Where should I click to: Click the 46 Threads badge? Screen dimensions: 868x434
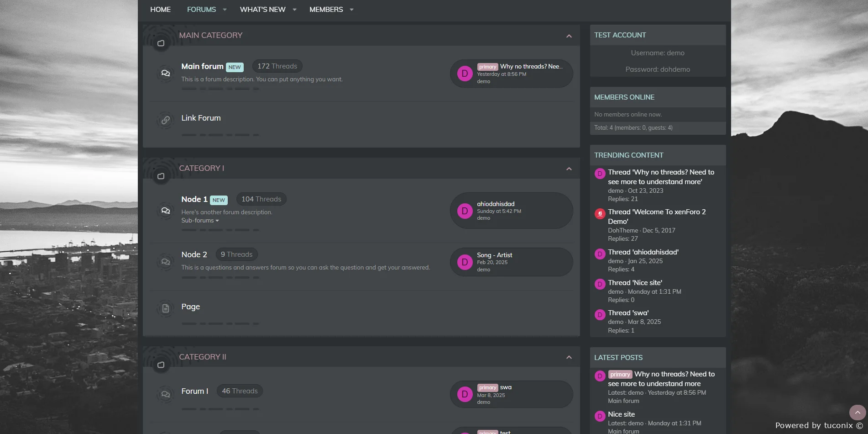click(240, 391)
